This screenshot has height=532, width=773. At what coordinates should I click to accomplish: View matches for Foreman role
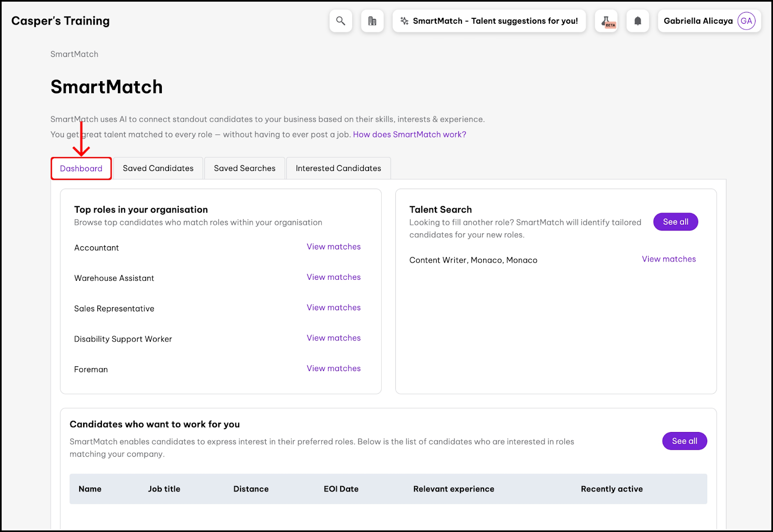333,368
